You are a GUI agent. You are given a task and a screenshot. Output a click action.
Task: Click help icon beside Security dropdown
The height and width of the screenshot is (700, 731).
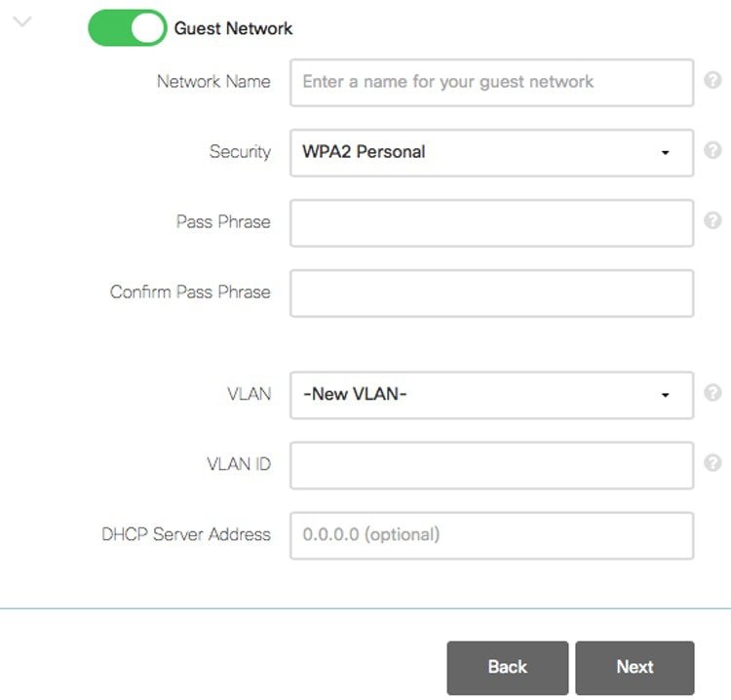(712, 151)
